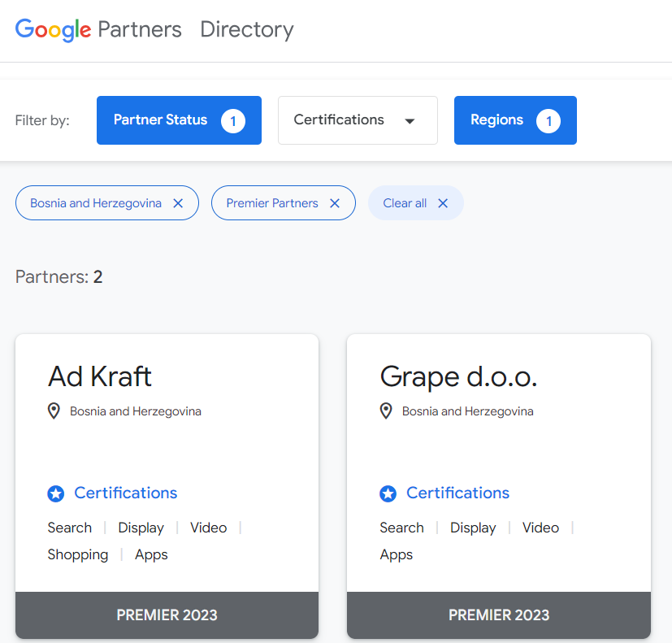The height and width of the screenshot is (643, 672).
Task: Click Ad Kraft Certifications heading
Action: click(125, 493)
